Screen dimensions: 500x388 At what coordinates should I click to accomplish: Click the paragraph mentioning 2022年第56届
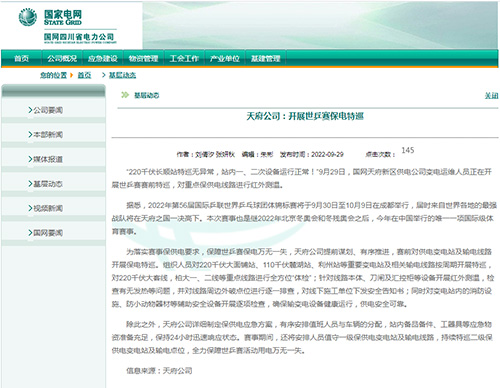coord(304,218)
